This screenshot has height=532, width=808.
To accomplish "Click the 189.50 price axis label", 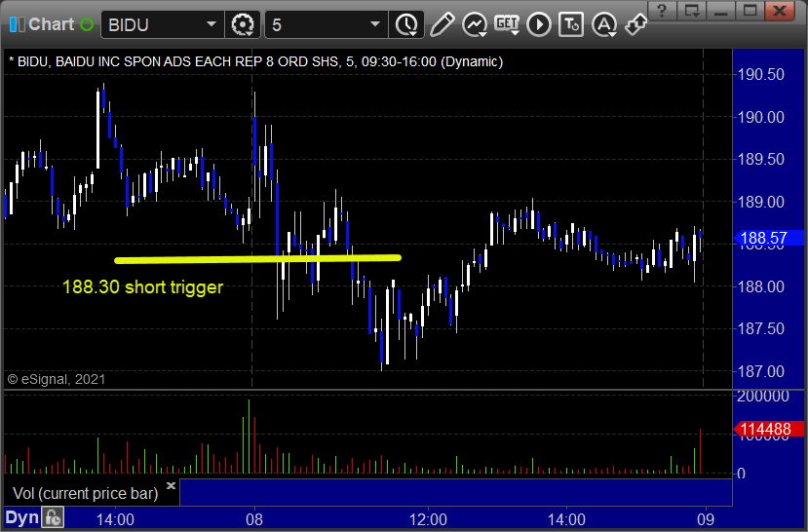I will tap(761, 159).
